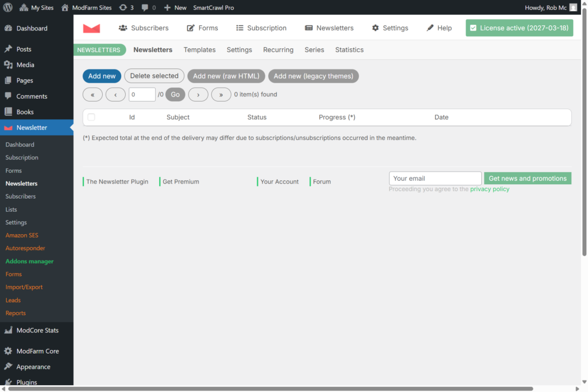Viewport: 588px width, 392px height.
Task: Expand the Newsletters top menu
Action: click(329, 28)
